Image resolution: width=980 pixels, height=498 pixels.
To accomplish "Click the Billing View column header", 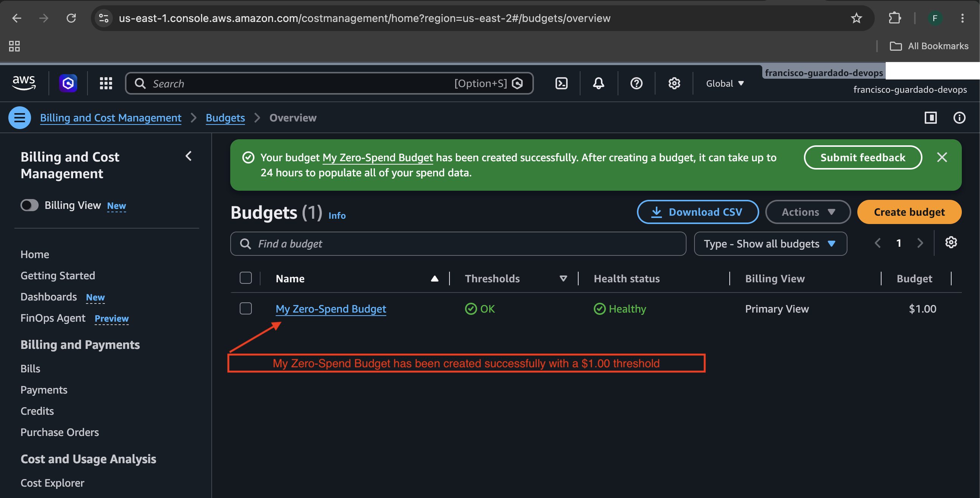I will tap(774, 279).
